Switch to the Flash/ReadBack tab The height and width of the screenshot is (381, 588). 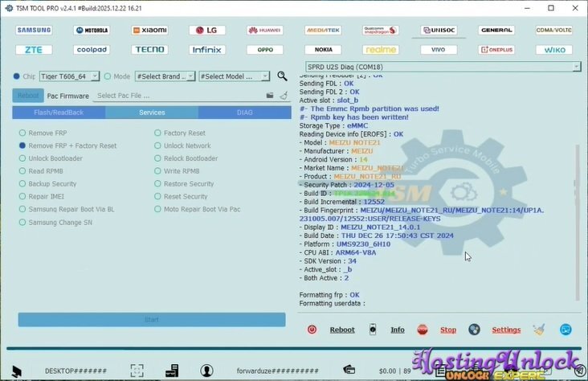pos(59,113)
